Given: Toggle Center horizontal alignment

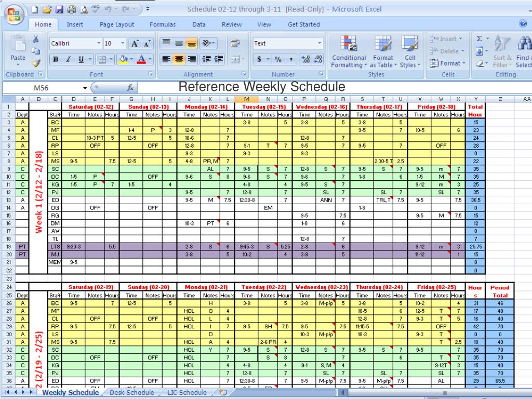Looking at the screenshot, I should click(179, 59).
